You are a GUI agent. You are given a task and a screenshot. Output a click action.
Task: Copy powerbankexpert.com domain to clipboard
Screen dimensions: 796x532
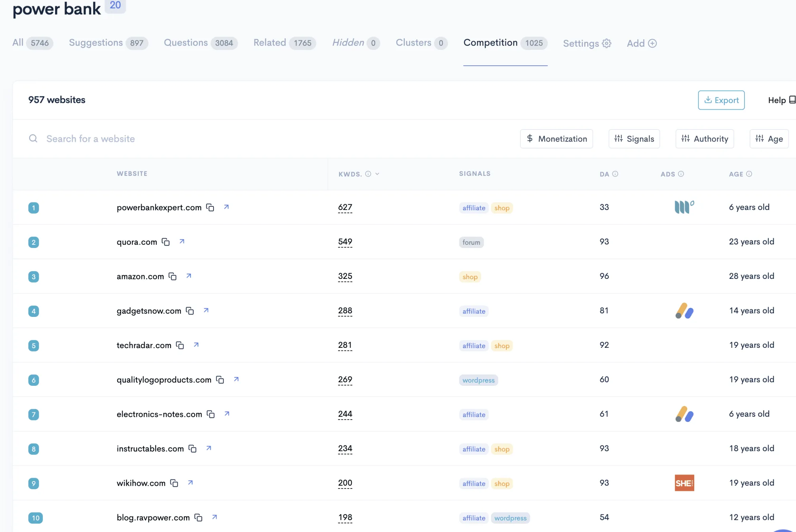210,208
